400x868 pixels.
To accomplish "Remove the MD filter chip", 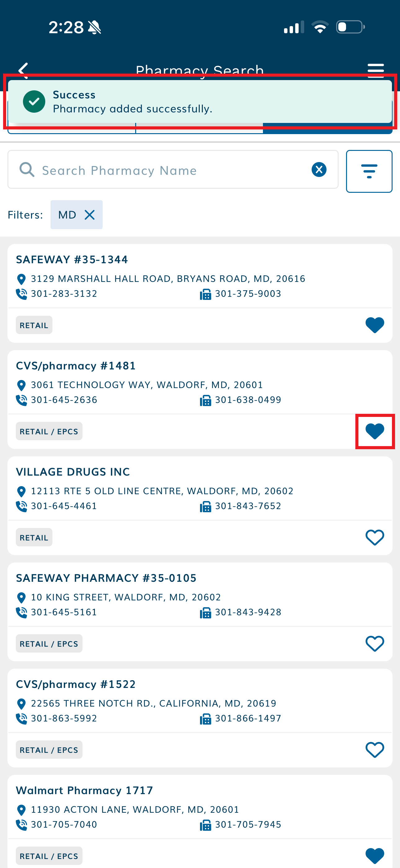I will tap(90, 215).
